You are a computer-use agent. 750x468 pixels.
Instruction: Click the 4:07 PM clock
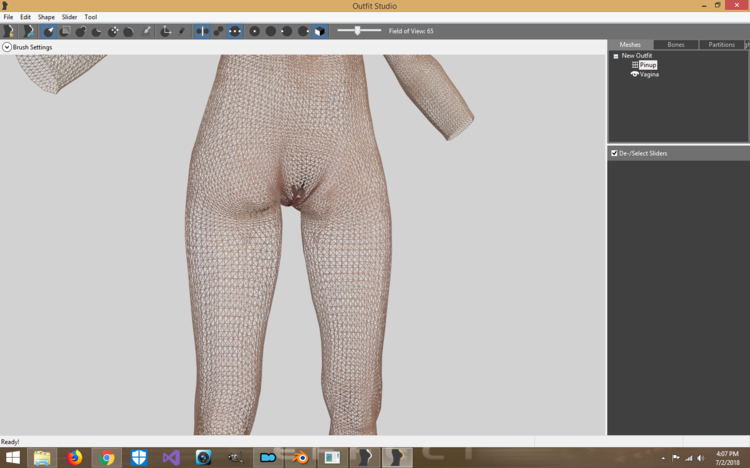727,454
